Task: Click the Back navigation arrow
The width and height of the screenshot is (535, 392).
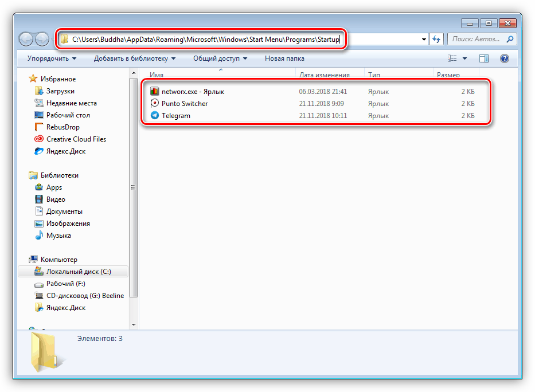Action: point(26,40)
